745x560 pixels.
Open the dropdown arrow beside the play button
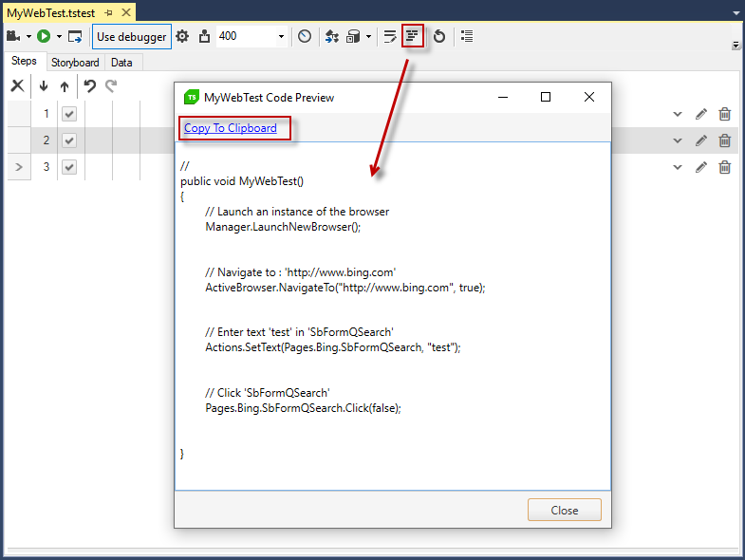60,37
